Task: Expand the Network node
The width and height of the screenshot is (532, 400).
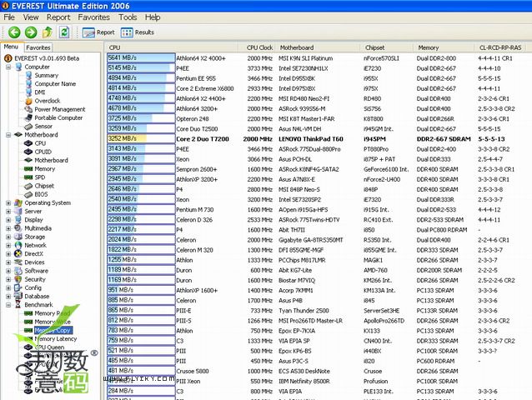Action: tap(8, 245)
